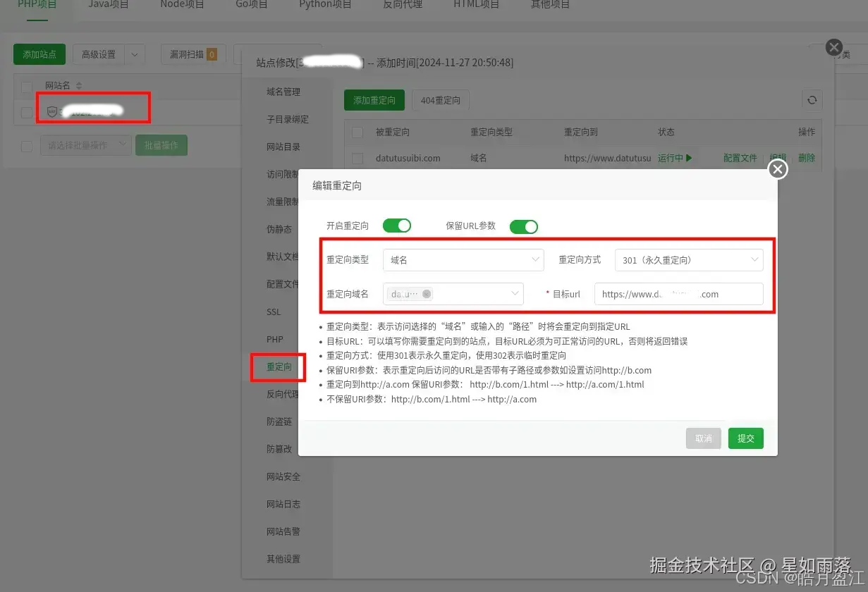Turn off the 保留URL参数 switch
868x592 pixels.
click(x=523, y=226)
